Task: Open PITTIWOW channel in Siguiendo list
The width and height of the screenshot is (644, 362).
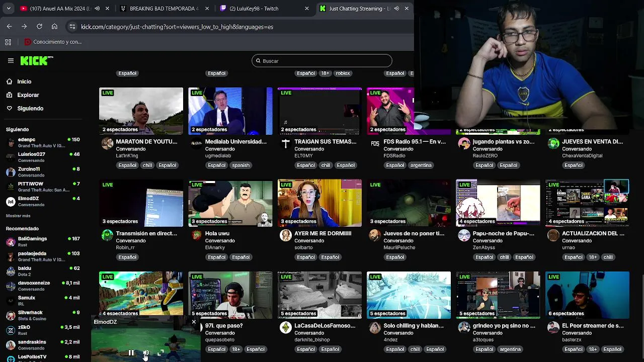Action: 43,187
